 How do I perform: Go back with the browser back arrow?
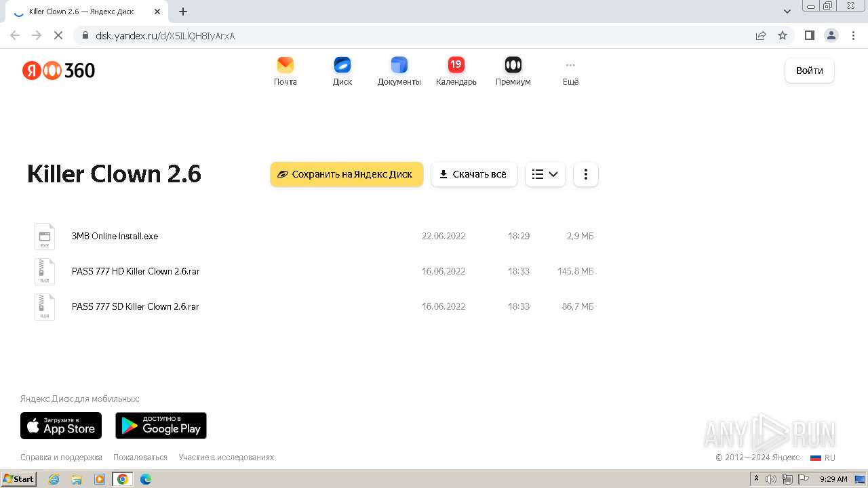pyautogui.click(x=15, y=35)
